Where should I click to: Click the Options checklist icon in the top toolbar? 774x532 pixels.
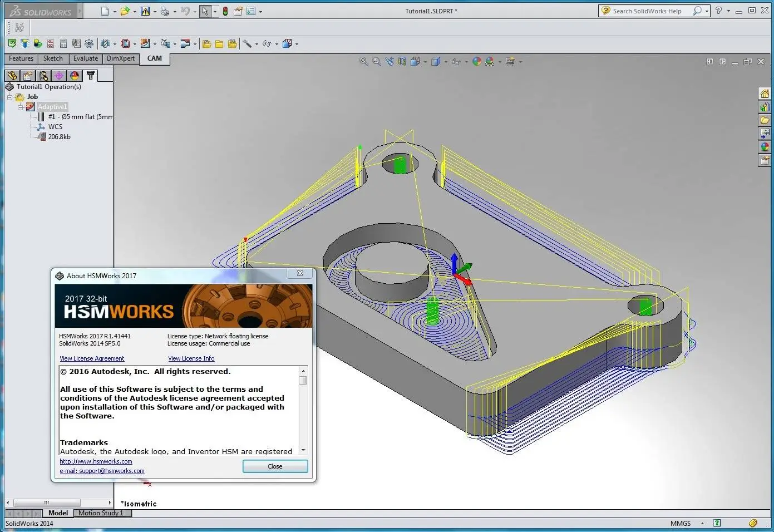tap(250, 11)
